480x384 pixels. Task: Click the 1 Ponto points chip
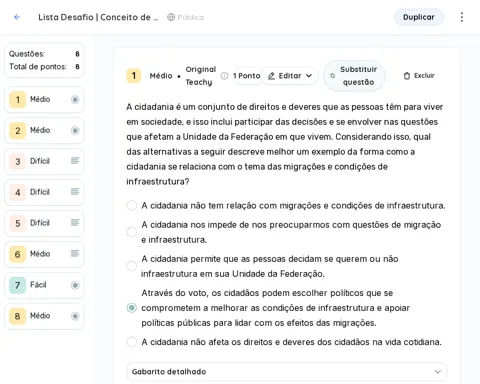coord(247,76)
